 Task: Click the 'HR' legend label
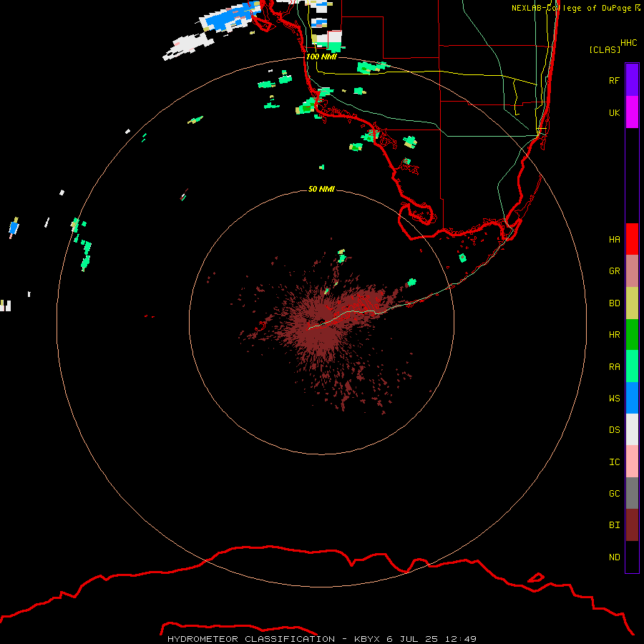pyautogui.click(x=614, y=335)
